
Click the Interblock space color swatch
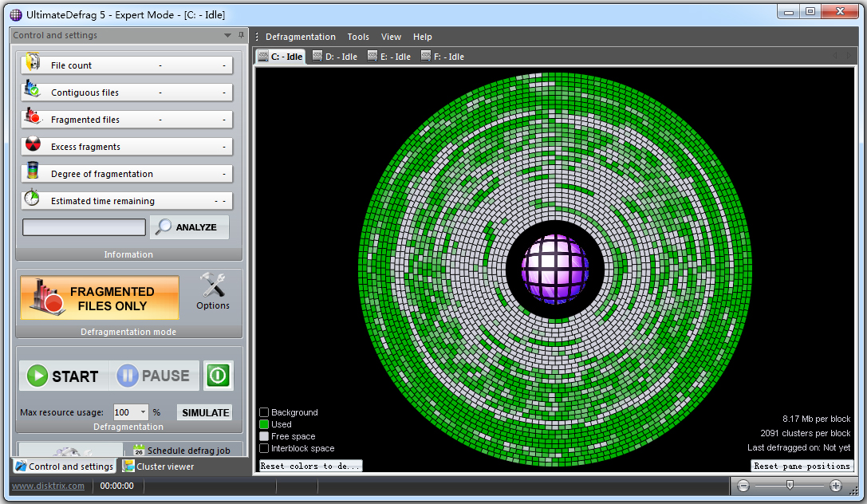pyautogui.click(x=264, y=448)
